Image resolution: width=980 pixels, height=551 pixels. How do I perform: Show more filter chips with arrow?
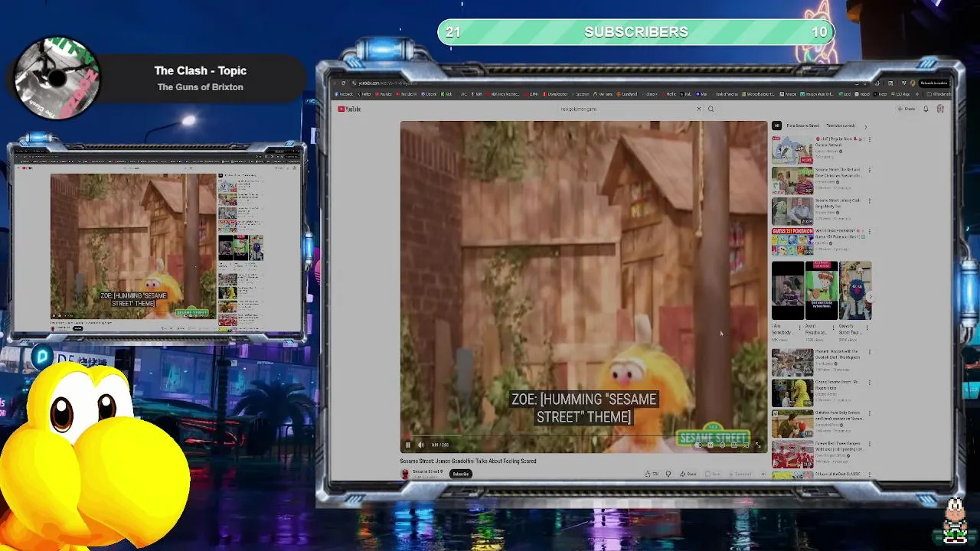(866, 126)
